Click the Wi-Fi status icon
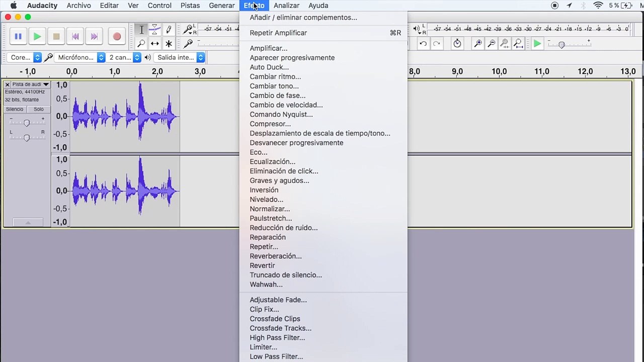Screen dimensions: 644x362 pos(598,6)
